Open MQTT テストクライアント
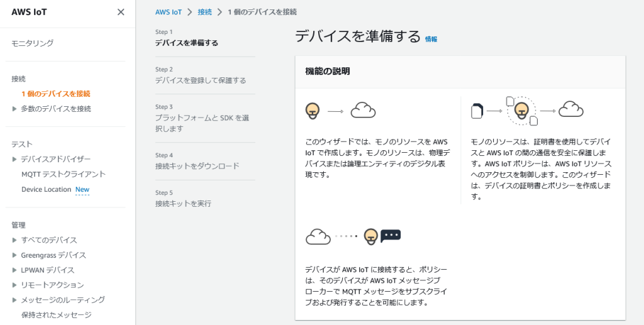 (64, 174)
